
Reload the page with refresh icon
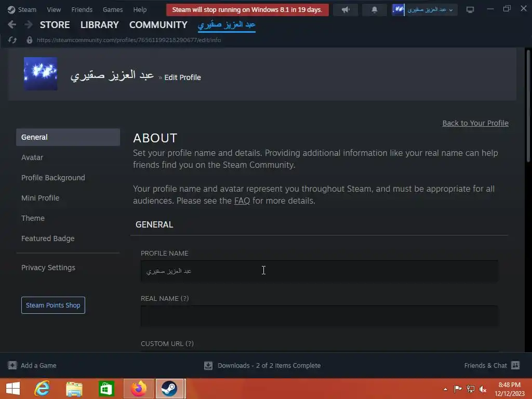coord(12,40)
